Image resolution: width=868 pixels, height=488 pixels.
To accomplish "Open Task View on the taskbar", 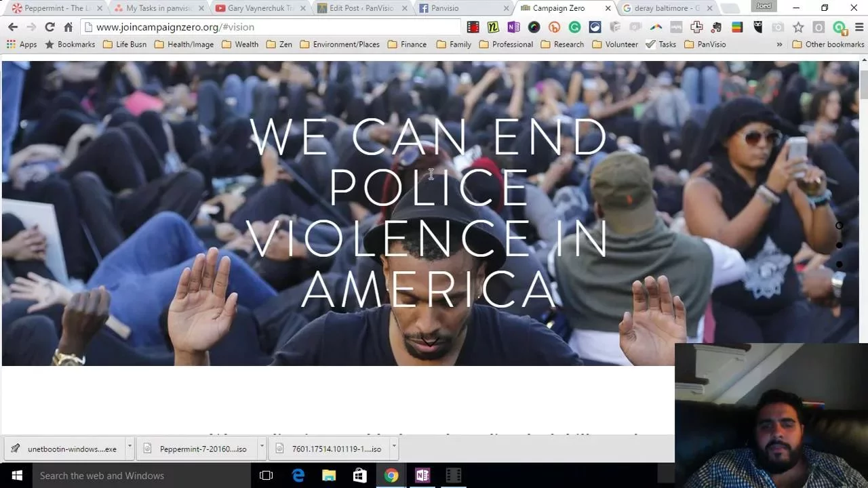I will click(267, 476).
